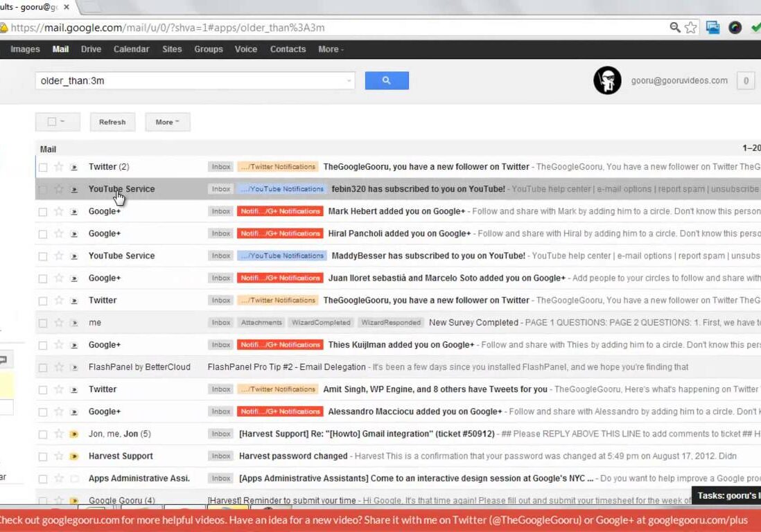Viewport: 761px width, 532px height.
Task: Click Twitter Notifications label on first email
Action: [x=278, y=167]
